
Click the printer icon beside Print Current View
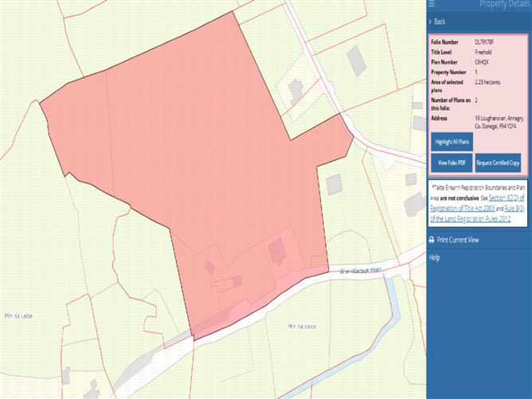coord(432,239)
